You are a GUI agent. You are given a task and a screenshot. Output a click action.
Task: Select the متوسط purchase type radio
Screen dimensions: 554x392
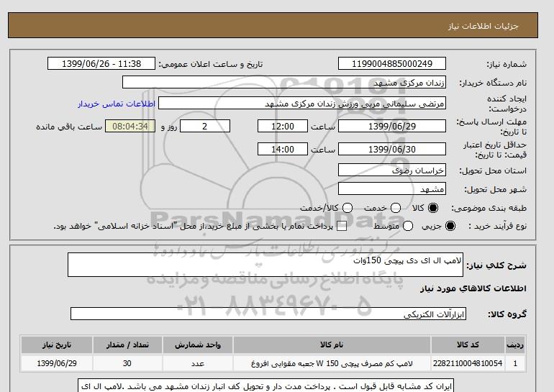pyautogui.click(x=408, y=226)
